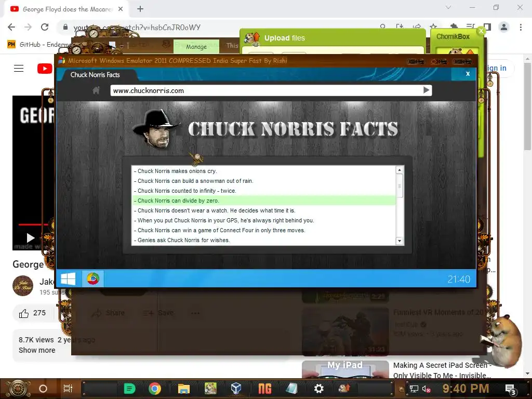The width and height of the screenshot is (532, 399).
Task: Open Cortana circle on the taskbar
Action: (x=43, y=389)
